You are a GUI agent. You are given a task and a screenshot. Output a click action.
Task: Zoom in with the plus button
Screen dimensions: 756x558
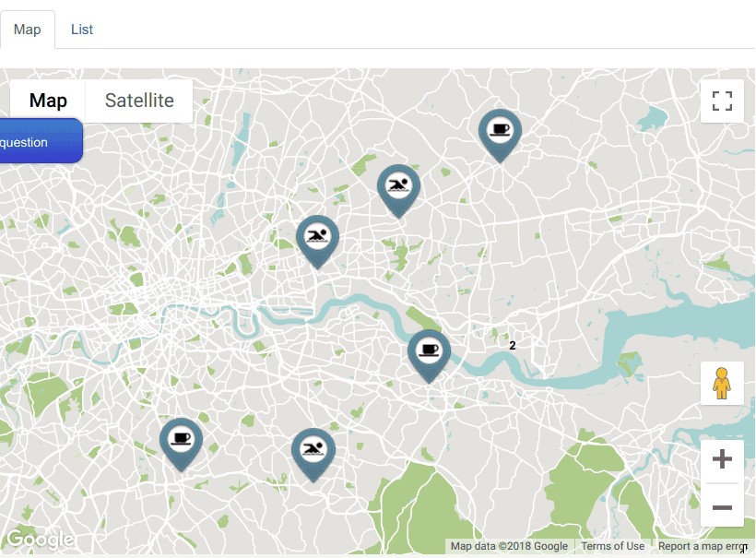pos(722,458)
